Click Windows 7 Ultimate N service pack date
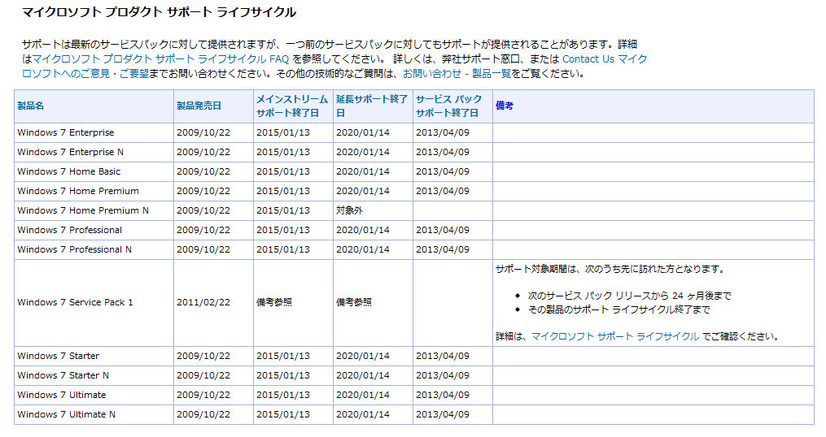826x437 pixels. click(442, 414)
